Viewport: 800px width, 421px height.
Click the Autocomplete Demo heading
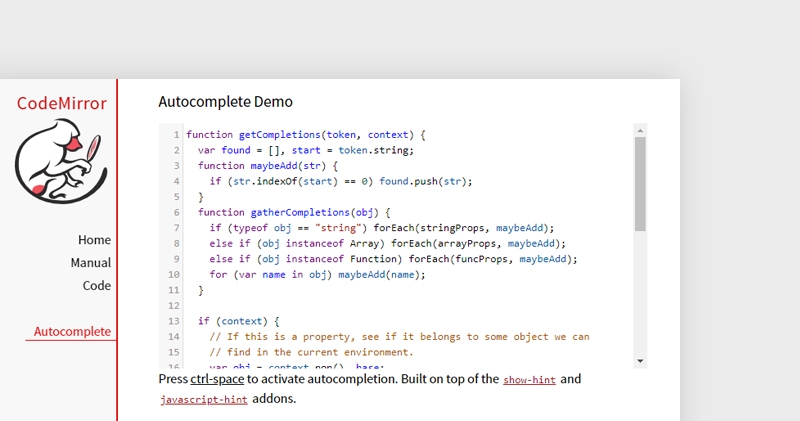[x=226, y=102]
